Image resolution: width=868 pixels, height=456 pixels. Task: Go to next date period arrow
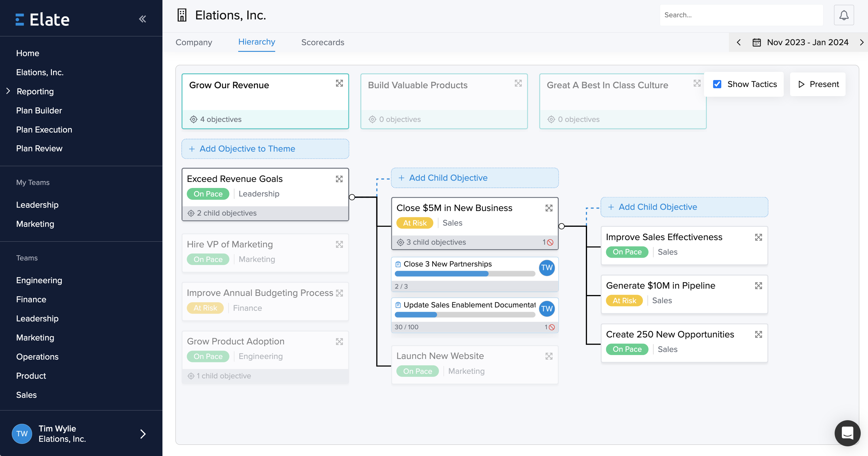pos(861,42)
